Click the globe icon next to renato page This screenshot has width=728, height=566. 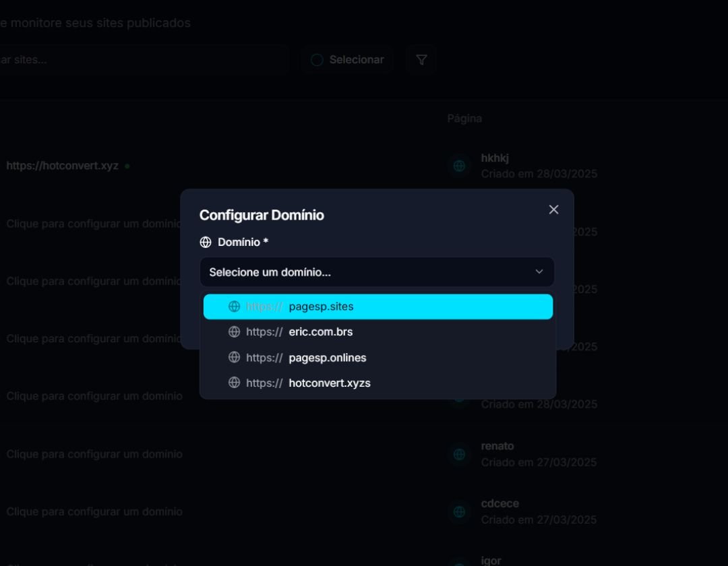[459, 454]
